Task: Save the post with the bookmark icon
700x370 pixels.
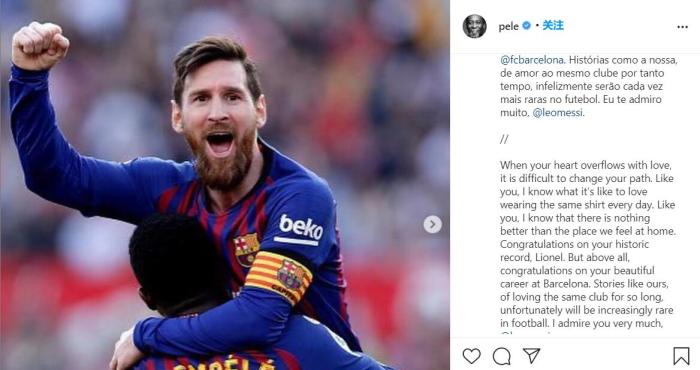Action: 681,356
